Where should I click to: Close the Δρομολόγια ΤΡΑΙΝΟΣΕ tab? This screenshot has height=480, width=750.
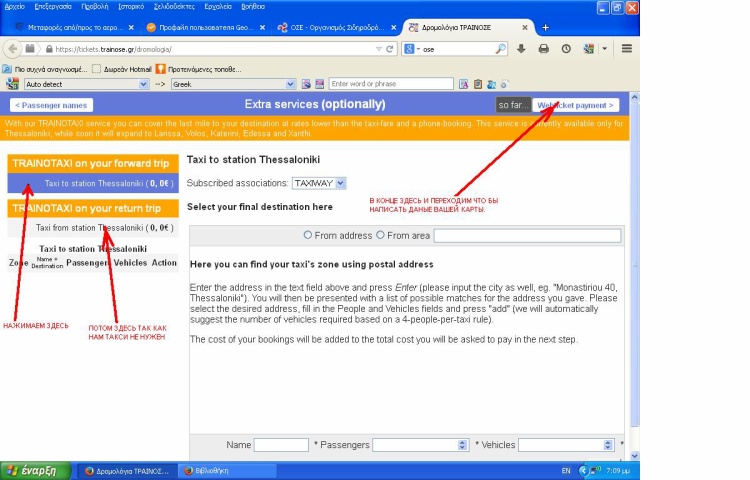[x=525, y=28]
